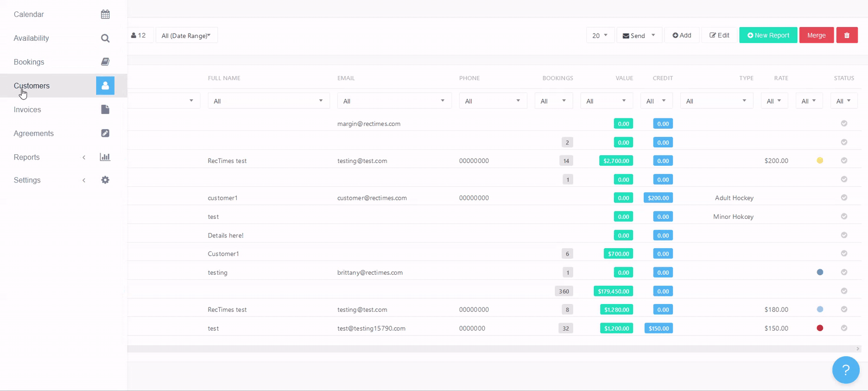Click the Bookings book icon

pyautogui.click(x=105, y=62)
